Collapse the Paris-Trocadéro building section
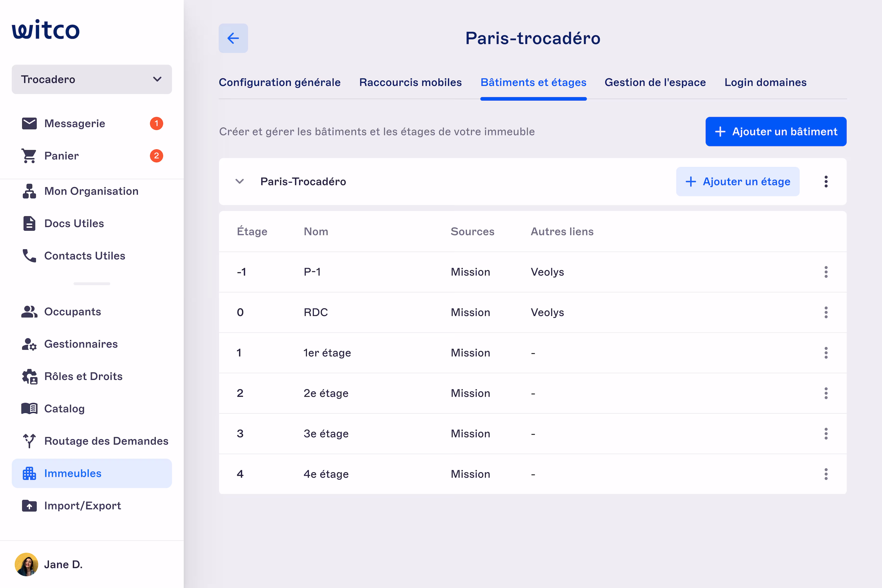The image size is (882, 588). point(240,182)
